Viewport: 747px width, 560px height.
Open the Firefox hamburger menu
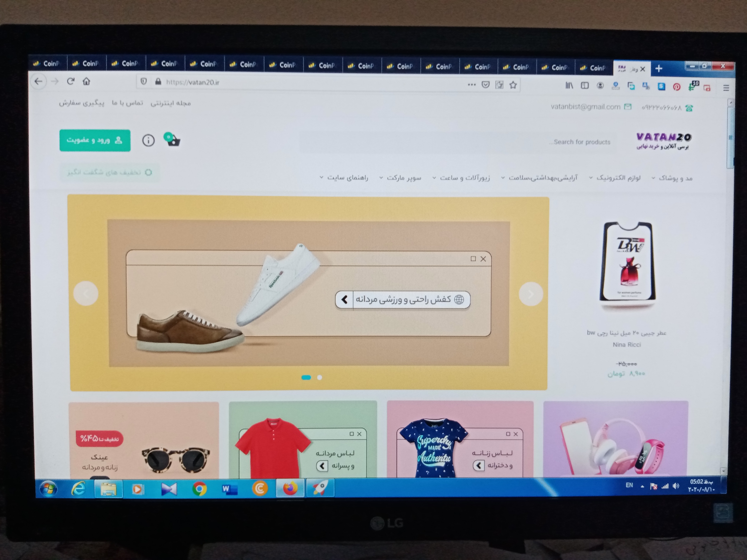point(726,88)
